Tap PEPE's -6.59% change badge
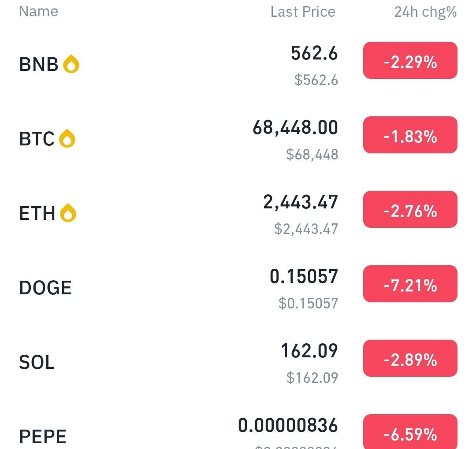Image resolution: width=476 pixels, height=449 pixels. point(410,432)
